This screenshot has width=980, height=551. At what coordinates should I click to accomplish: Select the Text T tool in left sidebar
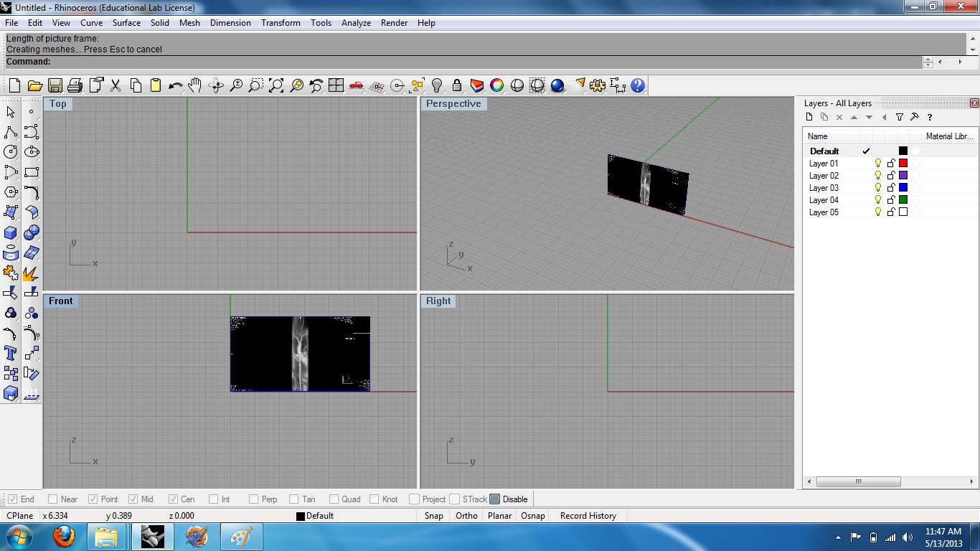pyautogui.click(x=11, y=353)
